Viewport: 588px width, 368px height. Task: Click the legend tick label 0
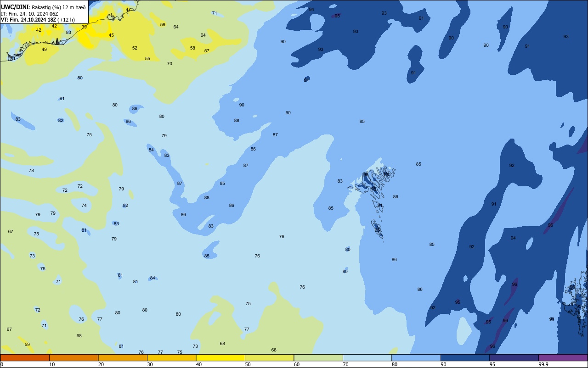(2, 364)
